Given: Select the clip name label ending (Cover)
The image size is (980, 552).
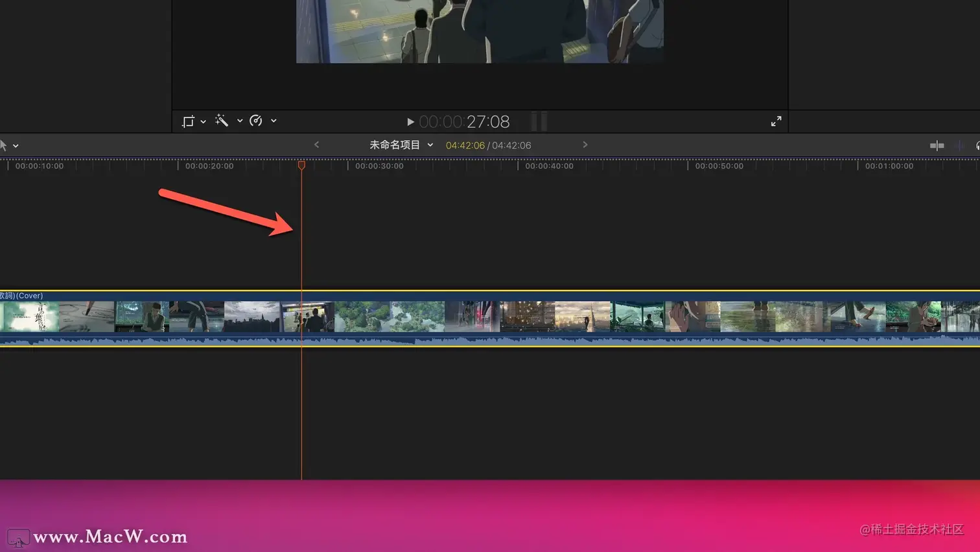Looking at the screenshot, I should click(21, 296).
